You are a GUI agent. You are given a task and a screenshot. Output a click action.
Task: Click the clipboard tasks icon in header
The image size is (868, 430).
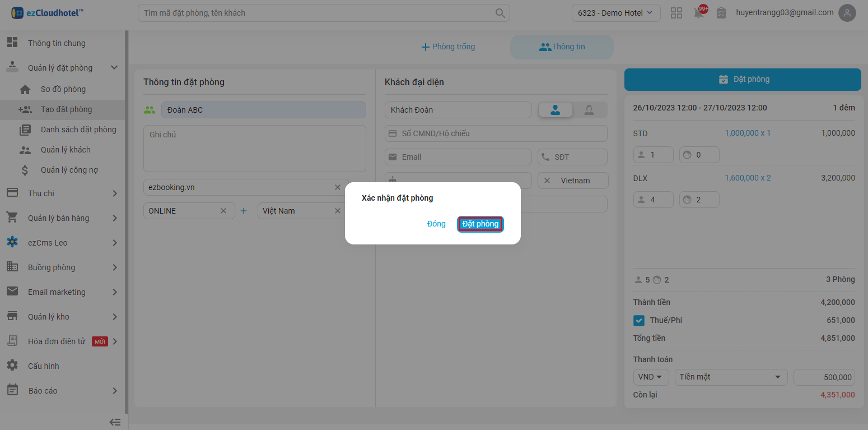[x=721, y=13]
